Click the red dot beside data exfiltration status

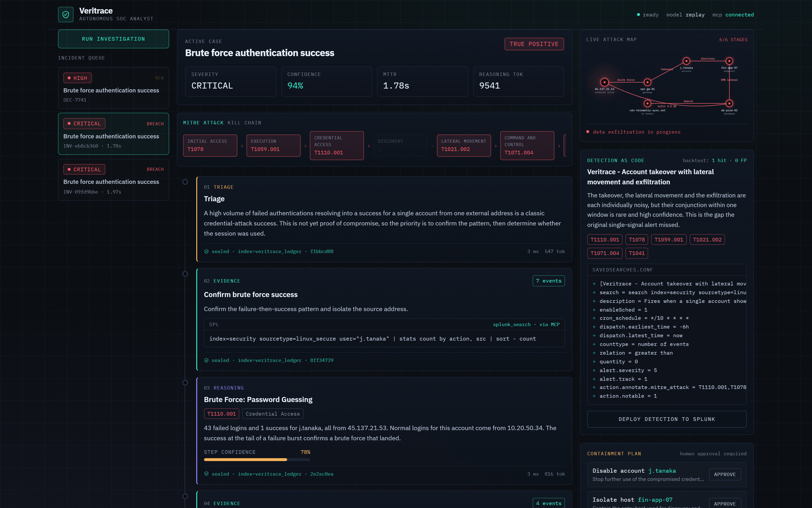(x=588, y=132)
